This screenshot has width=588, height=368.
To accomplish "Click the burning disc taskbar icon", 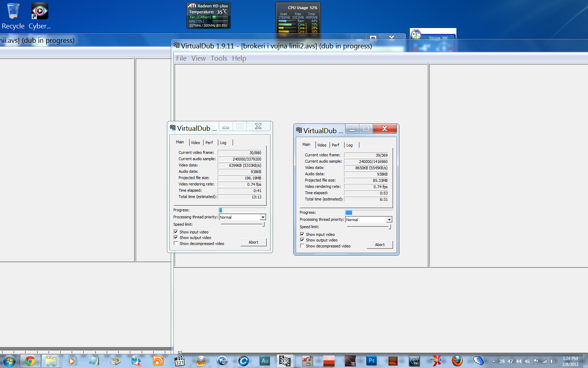I will tap(201, 361).
